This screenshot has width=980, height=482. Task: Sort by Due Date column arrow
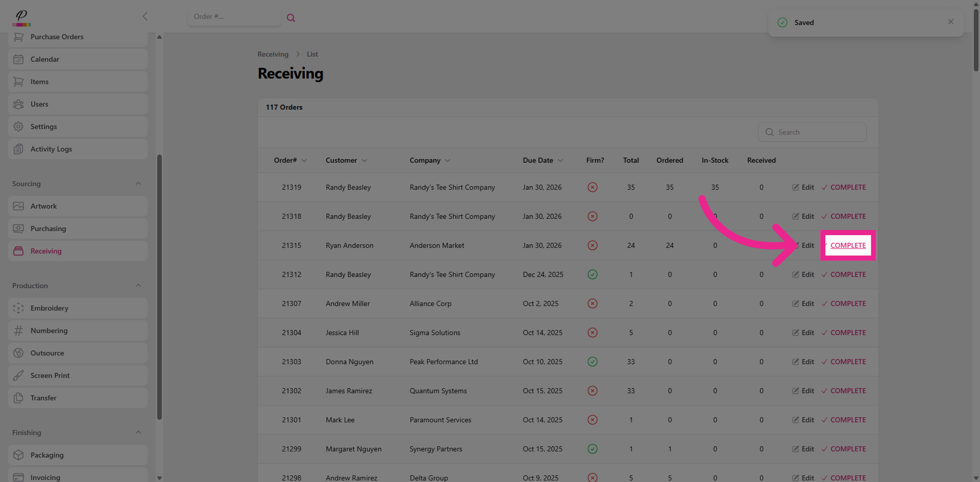pos(560,161)
